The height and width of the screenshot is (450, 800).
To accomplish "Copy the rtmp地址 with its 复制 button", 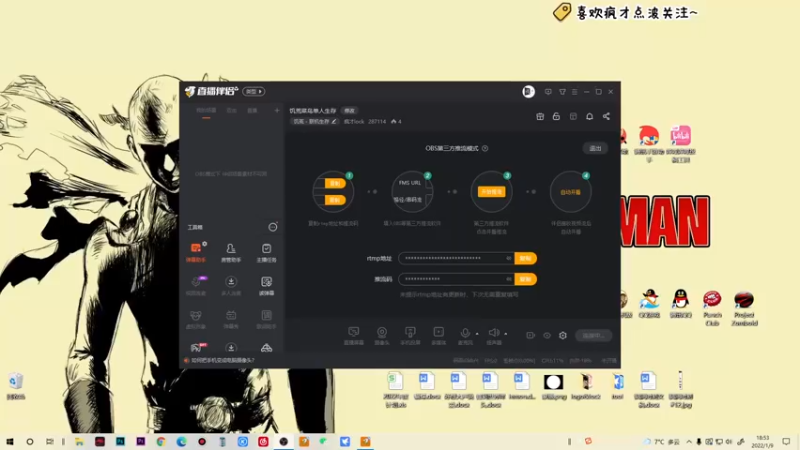I will tap(526, 258).
